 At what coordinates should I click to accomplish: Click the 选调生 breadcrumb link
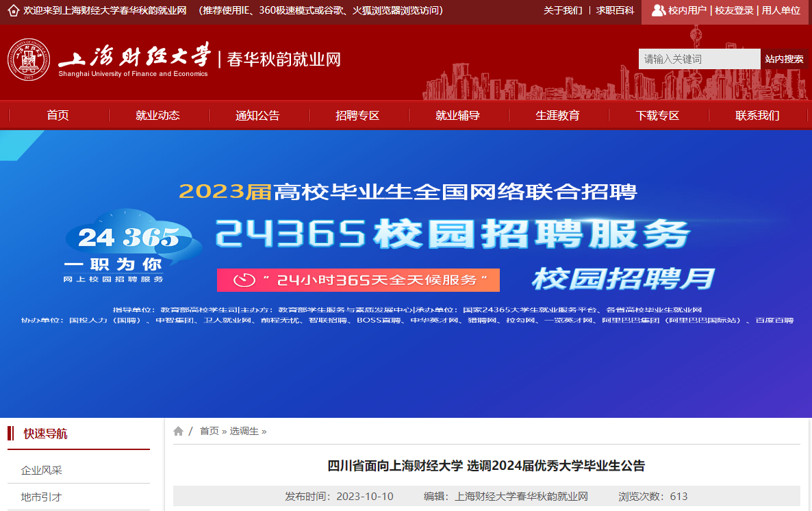(x=244, y=431)
